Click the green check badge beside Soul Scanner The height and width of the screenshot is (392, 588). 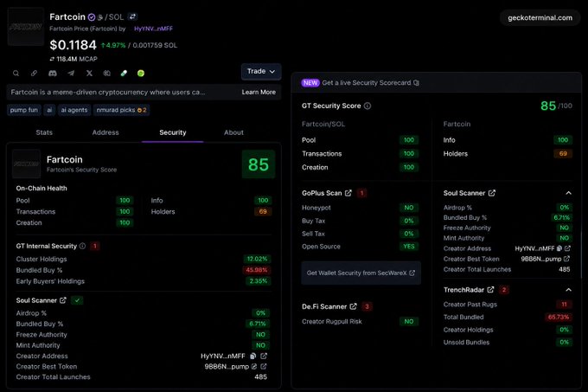click(x=77, y=300)
